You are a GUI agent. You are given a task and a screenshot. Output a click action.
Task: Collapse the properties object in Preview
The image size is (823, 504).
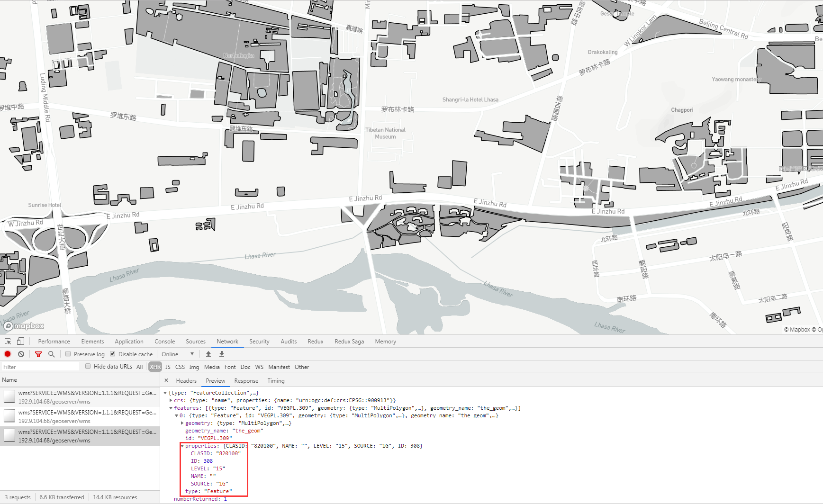click(x=182, y=446)
